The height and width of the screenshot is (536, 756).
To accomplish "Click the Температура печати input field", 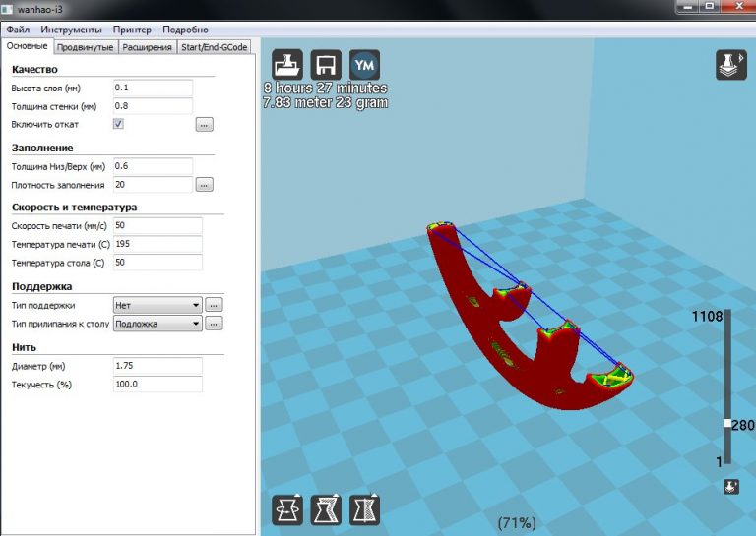I will pyautogui.click(x=157, y=244).
